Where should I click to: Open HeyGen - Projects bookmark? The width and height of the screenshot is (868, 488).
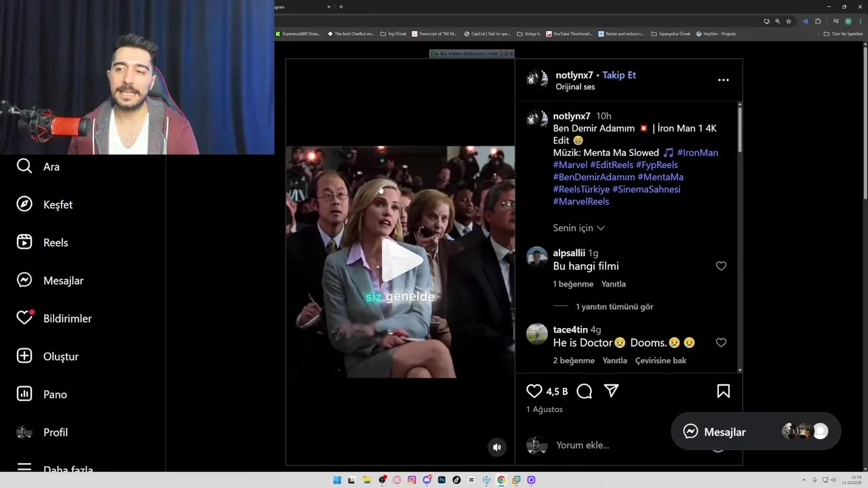tap(715, 34)
